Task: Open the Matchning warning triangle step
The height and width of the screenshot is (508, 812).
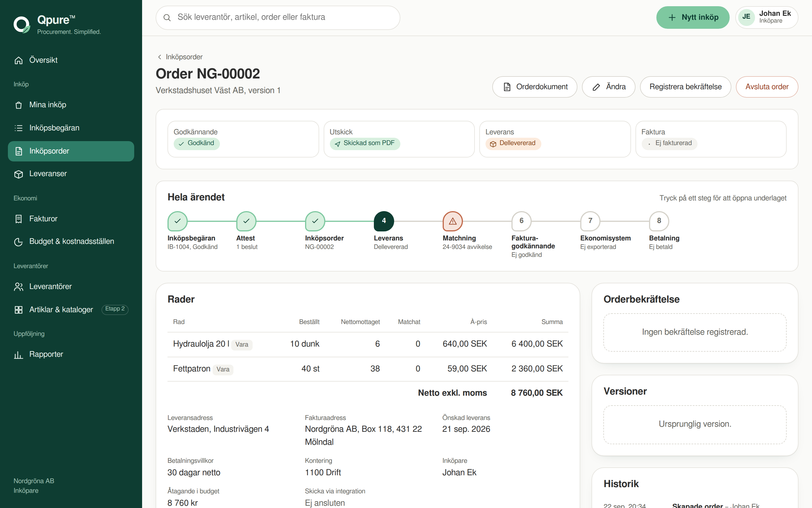Action: (x=453, y=221)
